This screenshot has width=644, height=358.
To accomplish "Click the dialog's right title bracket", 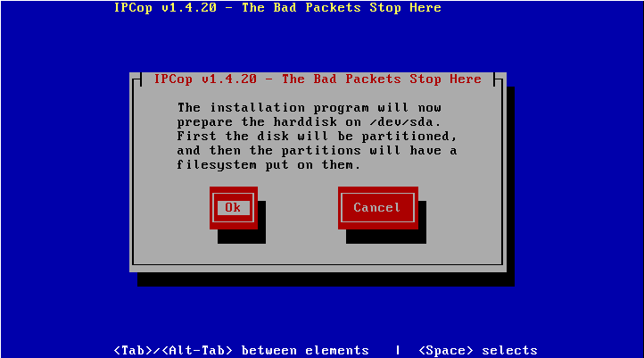I will click(498, 79).
